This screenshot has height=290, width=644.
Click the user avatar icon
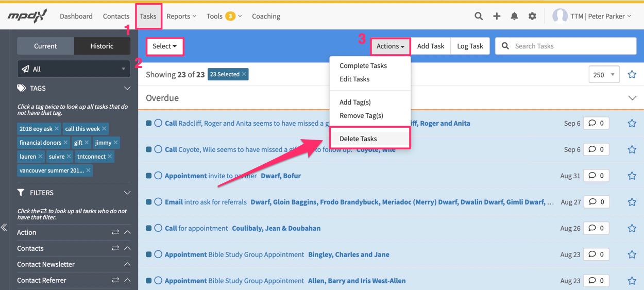[x=560, y=16]
